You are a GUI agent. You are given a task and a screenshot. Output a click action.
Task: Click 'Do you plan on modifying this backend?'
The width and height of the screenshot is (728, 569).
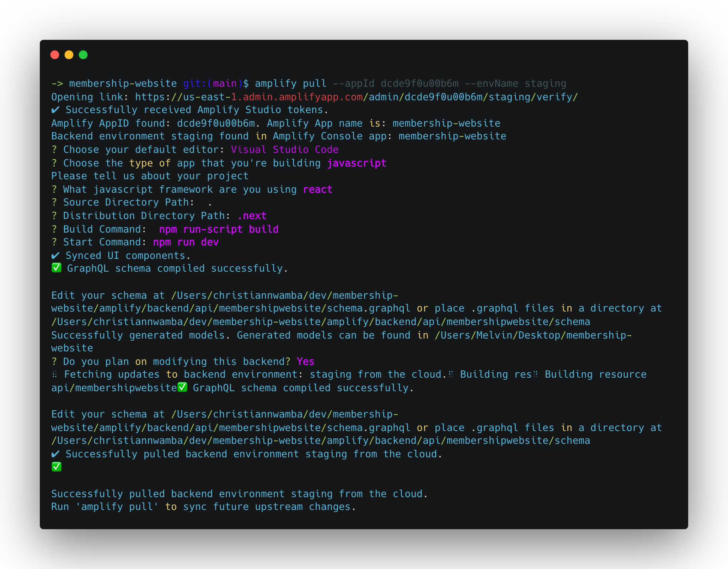pos(177,362)
